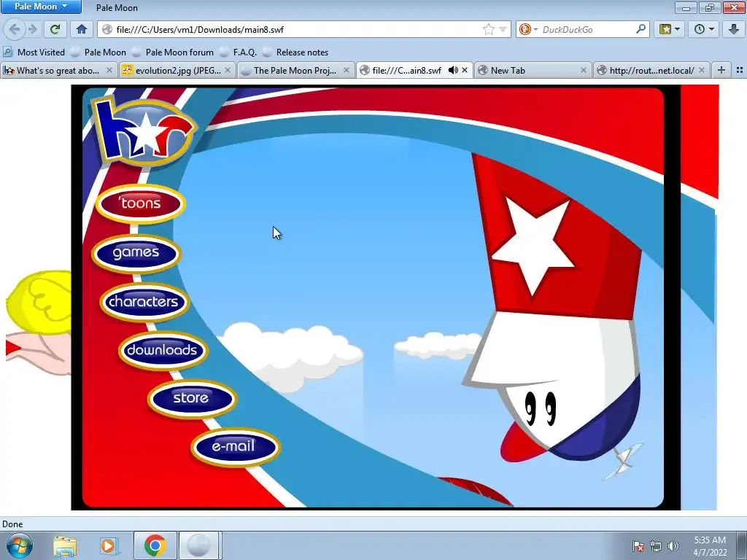The width and height of the screenshot is (747, 560).
Task: Click the Pale Moon taskbar button
Action: coord(199,545)
